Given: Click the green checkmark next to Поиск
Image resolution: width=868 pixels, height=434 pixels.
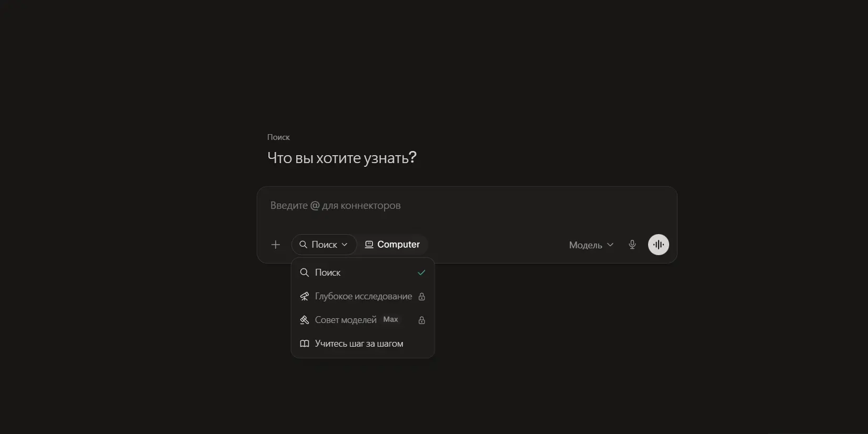Looking at the screenshot, I should pos(421,272).
